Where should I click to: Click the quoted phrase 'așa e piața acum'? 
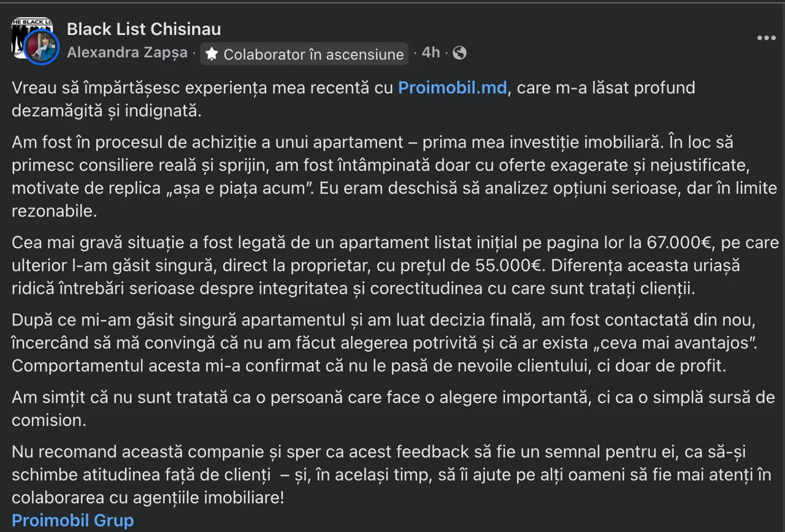231,188
